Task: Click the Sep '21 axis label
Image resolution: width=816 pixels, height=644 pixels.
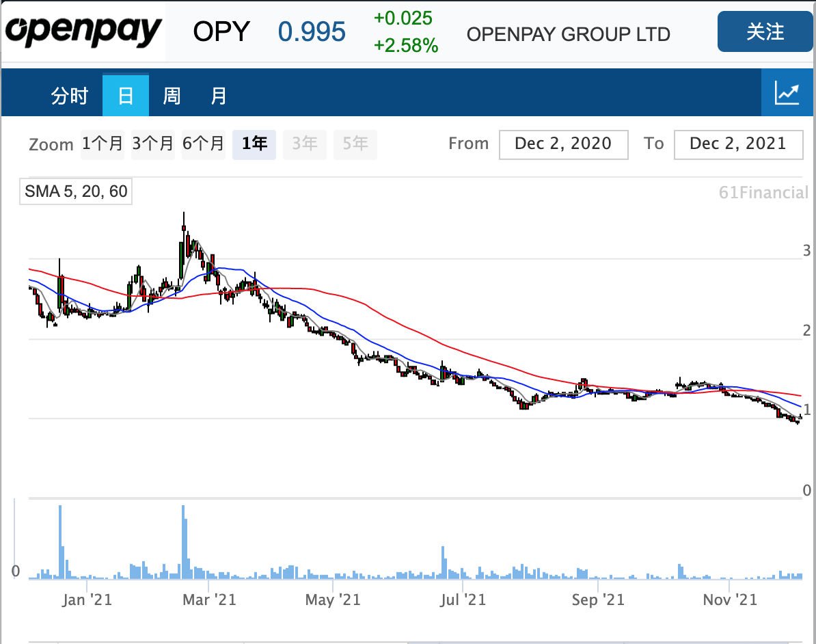Action: pyautogui.click(x=598, y=600)
